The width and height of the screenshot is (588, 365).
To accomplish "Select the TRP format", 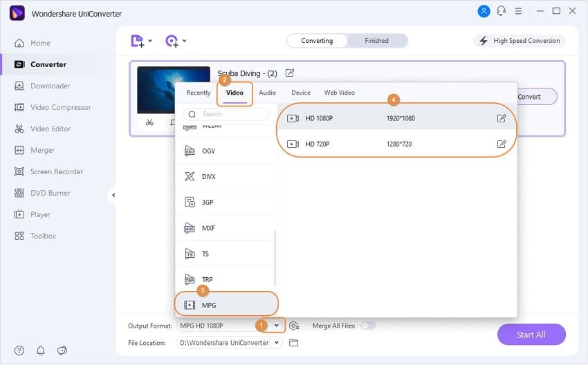I will [226, 279].
